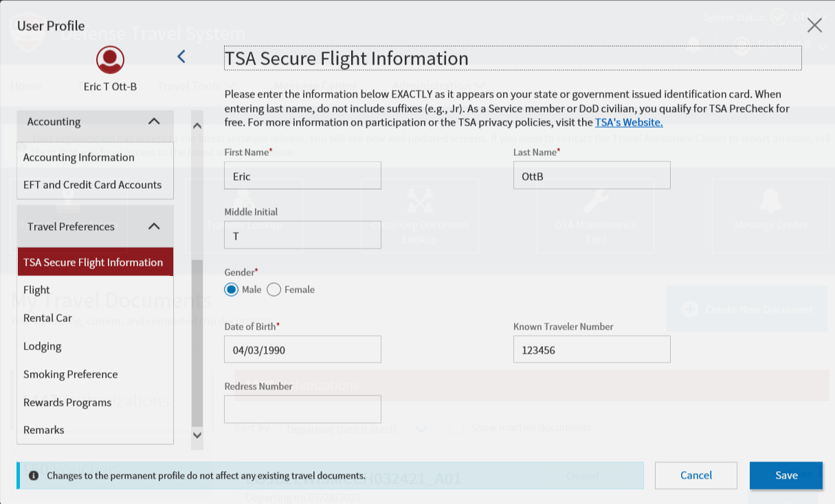This screenshot has width=835, height=504.
Task: Open Rental Car preferences
Action: coord(47,318)
